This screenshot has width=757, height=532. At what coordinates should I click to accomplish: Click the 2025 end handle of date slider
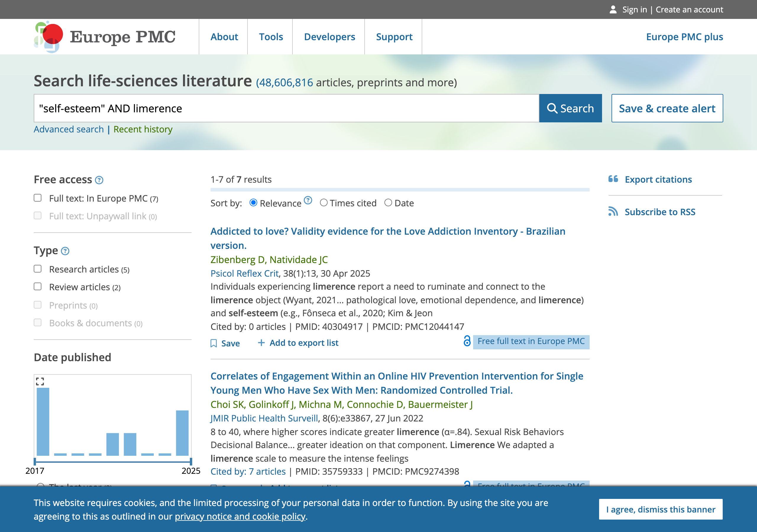191,461
